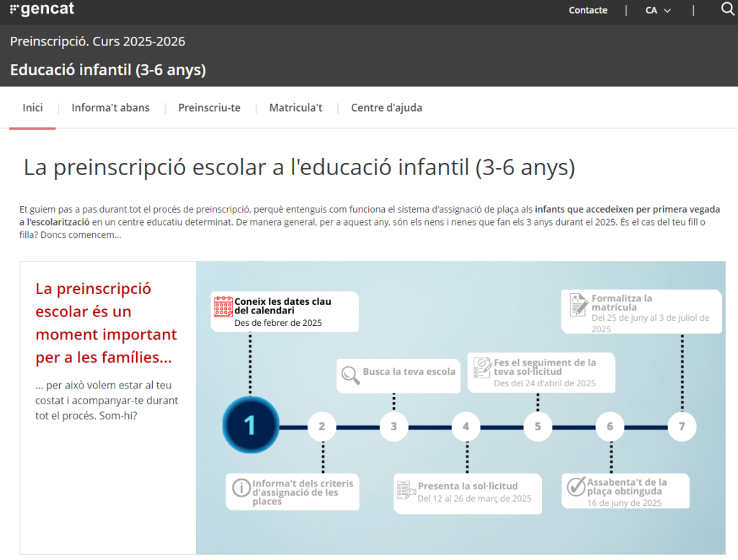Click the gencat logo
The height and width of the screenshot is (560, 738).
point(42,9)
